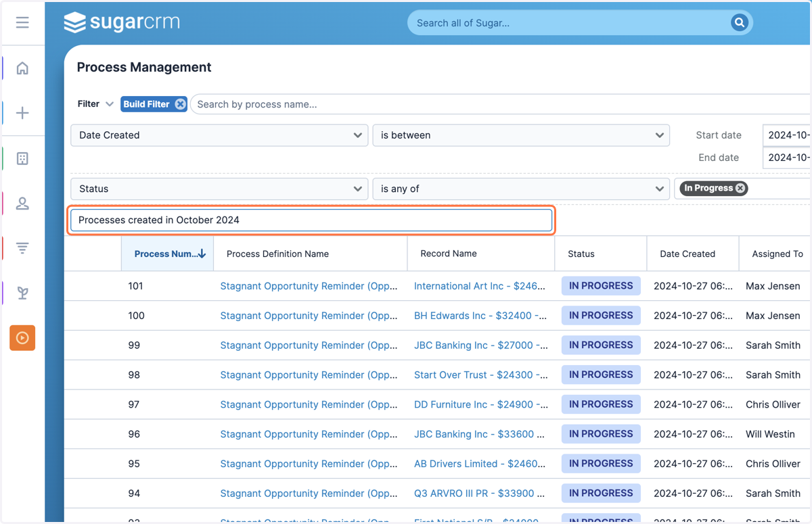Open International Art Inc record link
Viewport: 812px width, 524px height.
480,286
